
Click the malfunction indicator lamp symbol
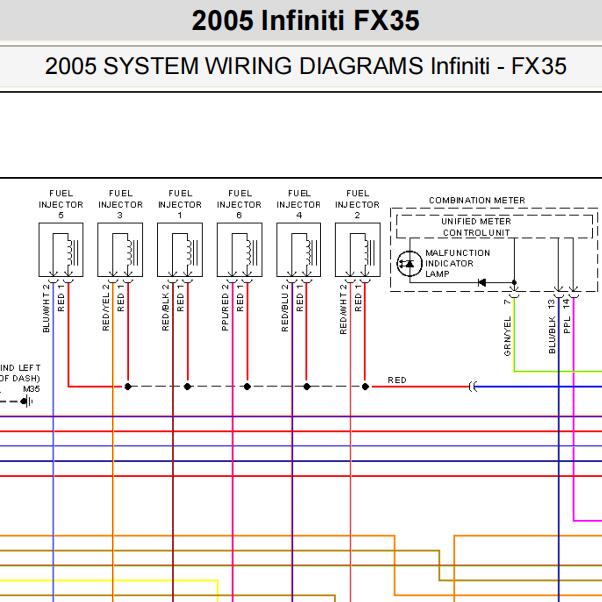pyautogui.click(x=409, y=263)
